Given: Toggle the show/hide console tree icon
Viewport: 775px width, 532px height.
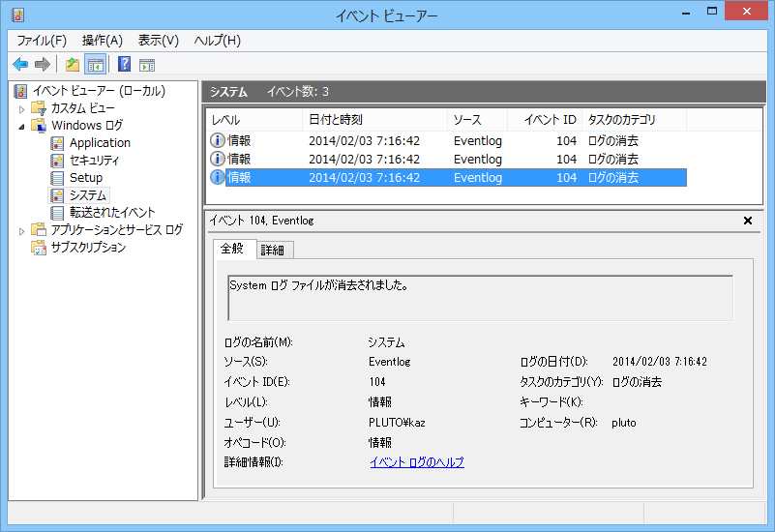Looking at the screenshot, I should tap(96, 64).
